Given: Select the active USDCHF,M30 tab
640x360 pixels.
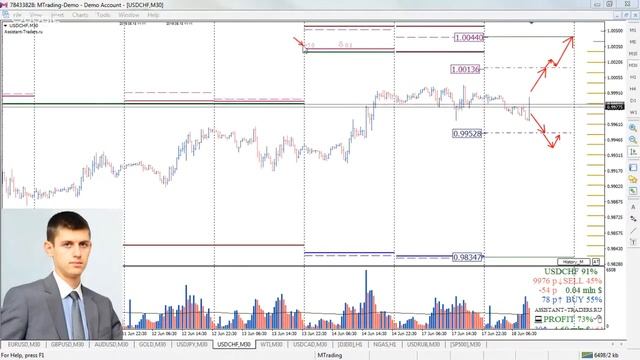Looking at the screenshot, I should (234, 344).
